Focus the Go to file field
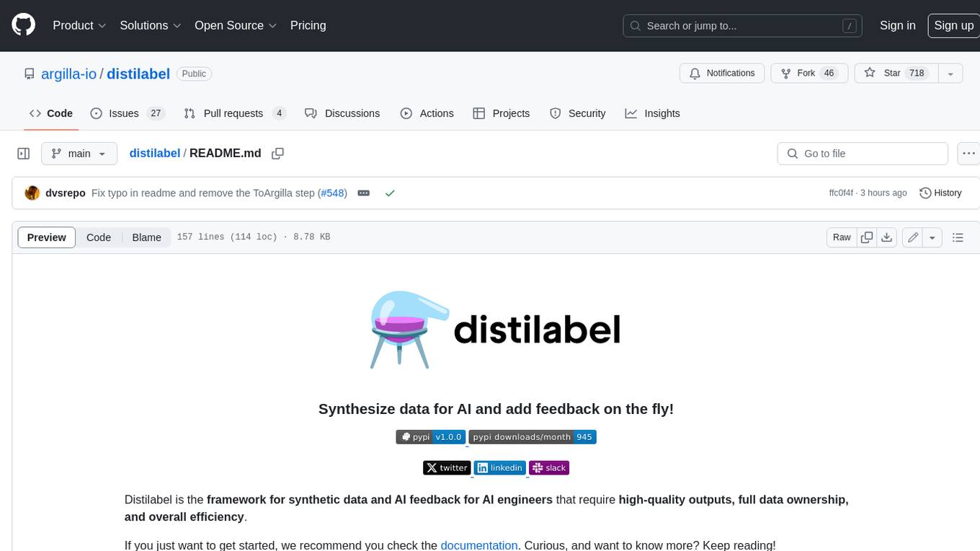 (863, 154)
